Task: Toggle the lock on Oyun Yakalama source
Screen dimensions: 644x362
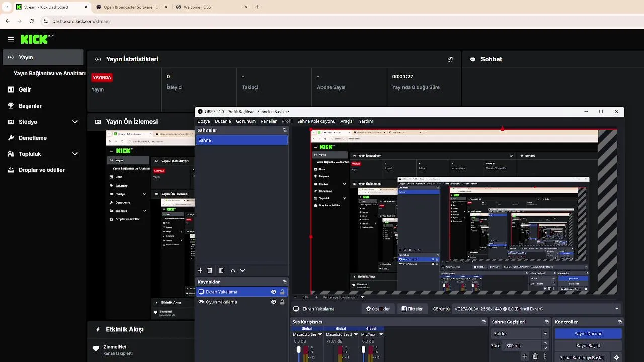Action: pos(282,302)
